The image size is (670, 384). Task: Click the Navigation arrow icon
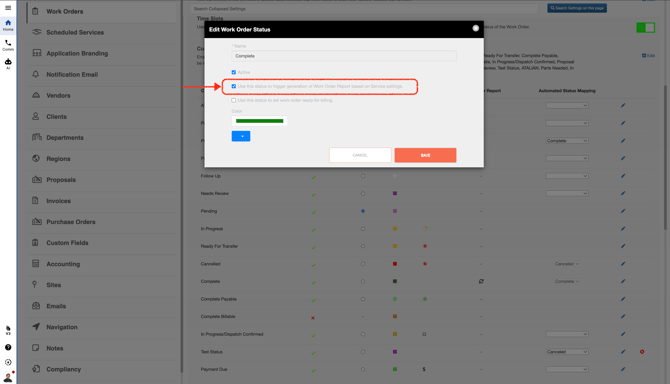pyautogui.click(x=36, y=327)
